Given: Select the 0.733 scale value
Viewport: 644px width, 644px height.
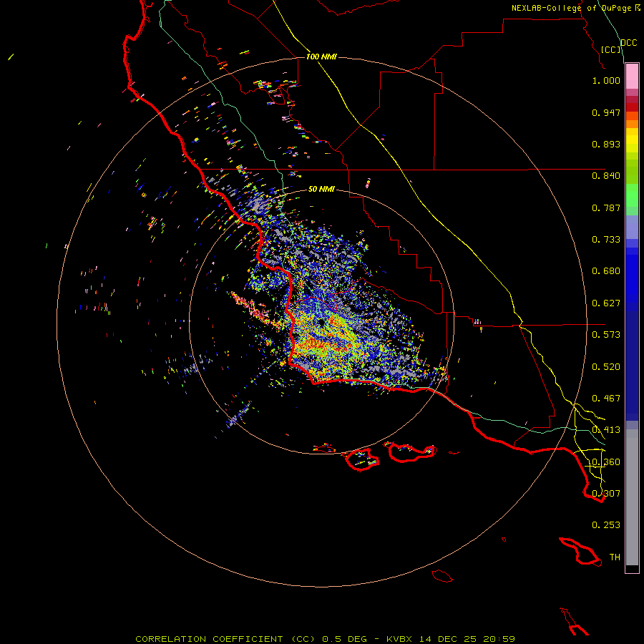Looking at the screenshot, I should coord(606,240).
